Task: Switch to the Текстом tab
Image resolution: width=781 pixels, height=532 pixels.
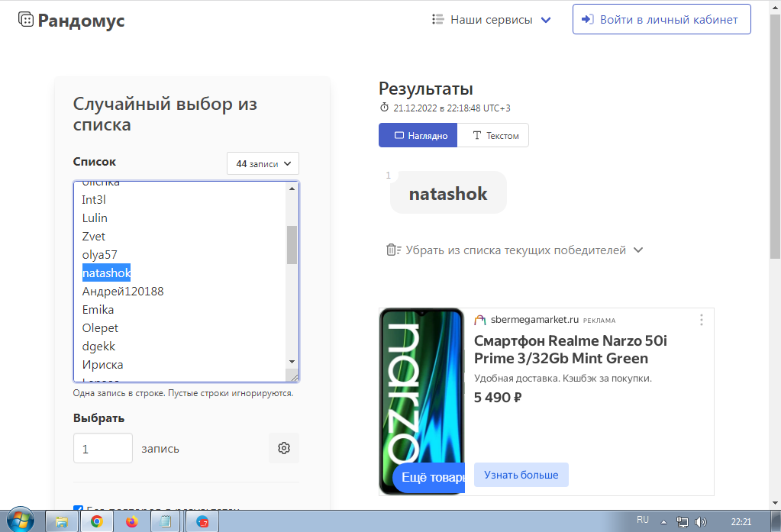Action: [x=493, y=136]
